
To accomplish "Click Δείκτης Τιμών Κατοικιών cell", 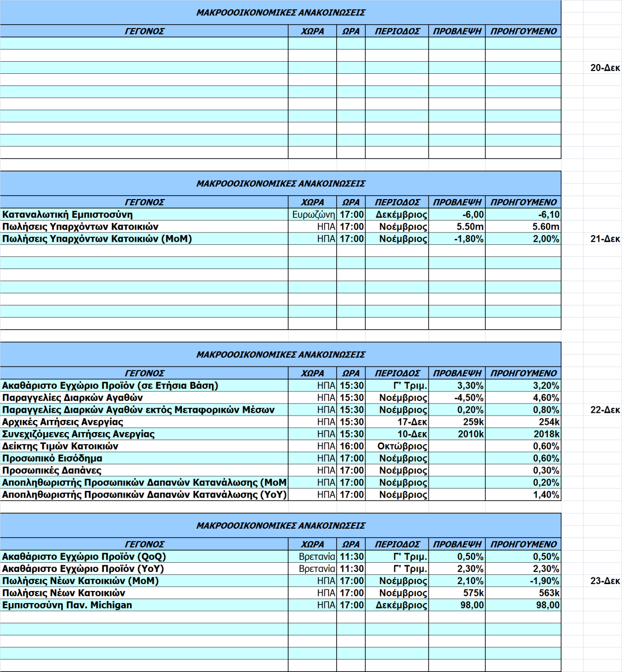I will [x=144, y=446].
